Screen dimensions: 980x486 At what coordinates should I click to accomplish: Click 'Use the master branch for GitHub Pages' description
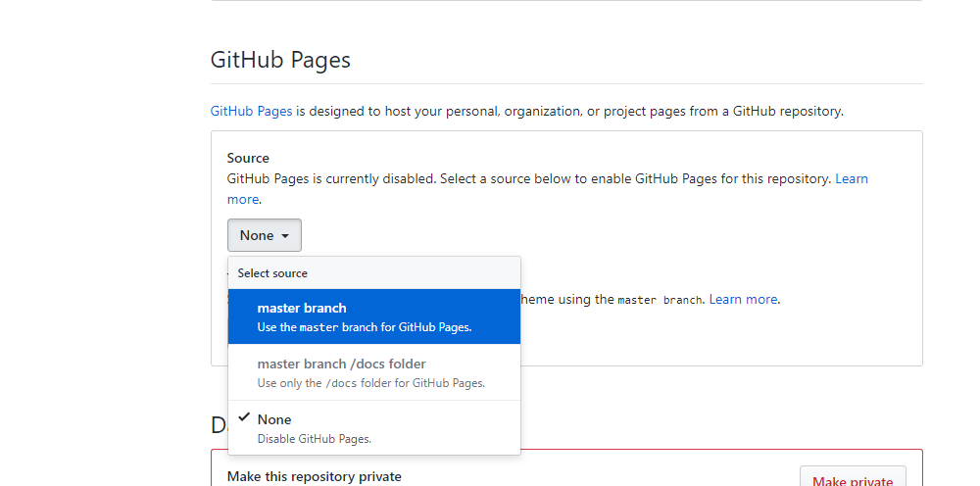pyautogui.click(x=365, y=327)
